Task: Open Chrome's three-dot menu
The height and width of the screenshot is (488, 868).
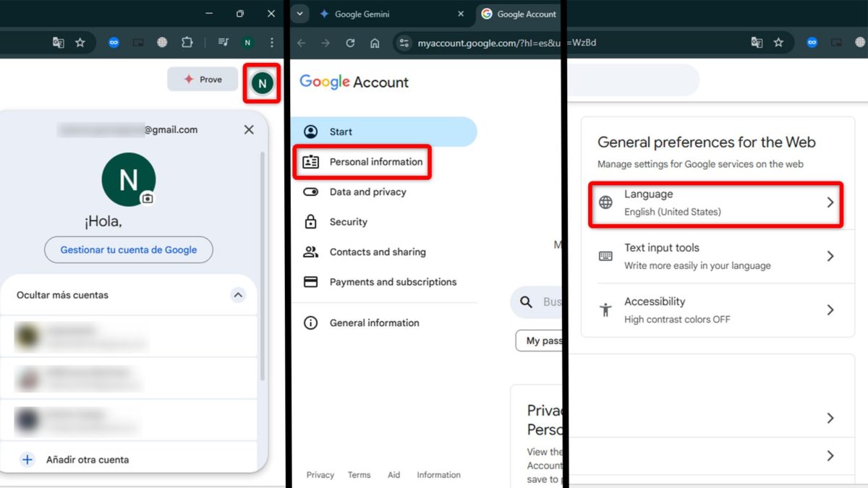Action: (272, 43)
